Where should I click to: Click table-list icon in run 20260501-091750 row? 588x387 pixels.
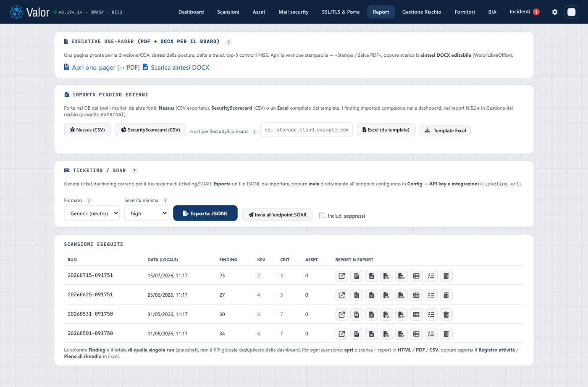tap(416, 334)
